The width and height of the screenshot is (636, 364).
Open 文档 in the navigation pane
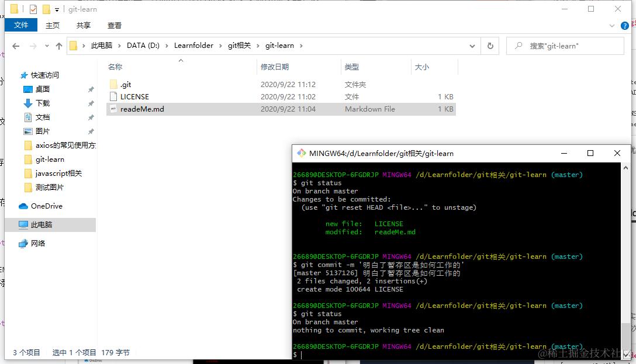tap(42, 117)
